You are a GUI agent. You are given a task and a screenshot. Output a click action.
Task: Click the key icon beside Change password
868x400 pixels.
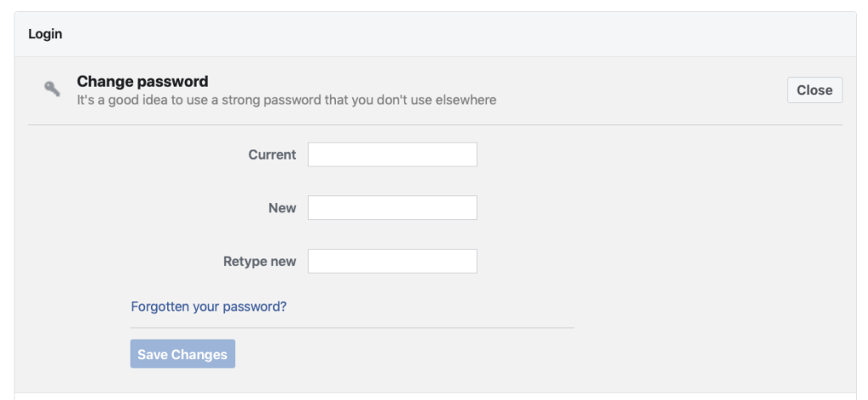pos(53,88)
